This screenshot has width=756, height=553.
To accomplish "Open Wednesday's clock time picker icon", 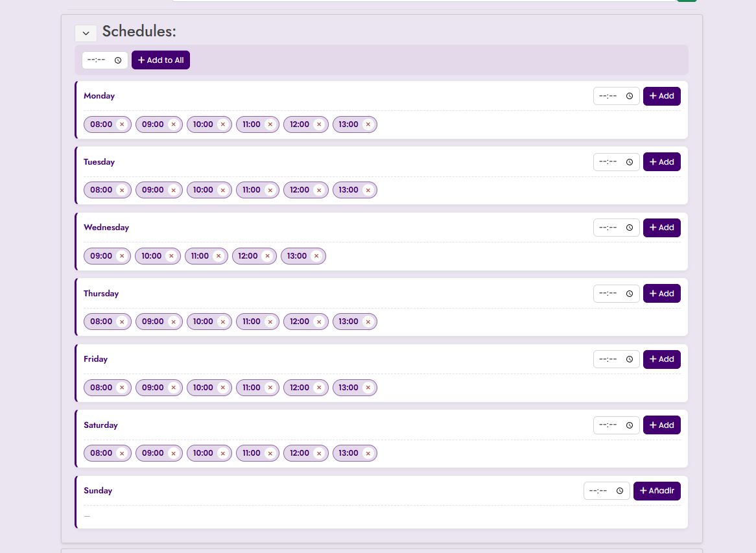I will [x=630, y=228].
